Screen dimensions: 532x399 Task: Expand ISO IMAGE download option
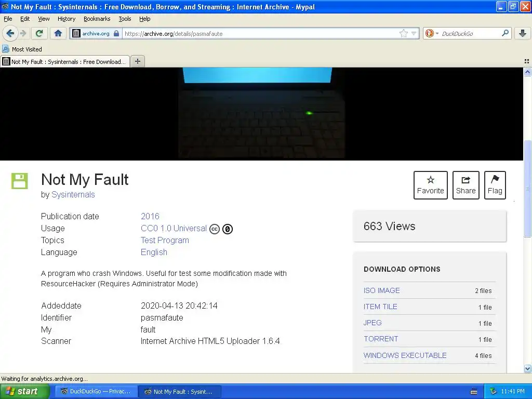click(x=381, y=290)
